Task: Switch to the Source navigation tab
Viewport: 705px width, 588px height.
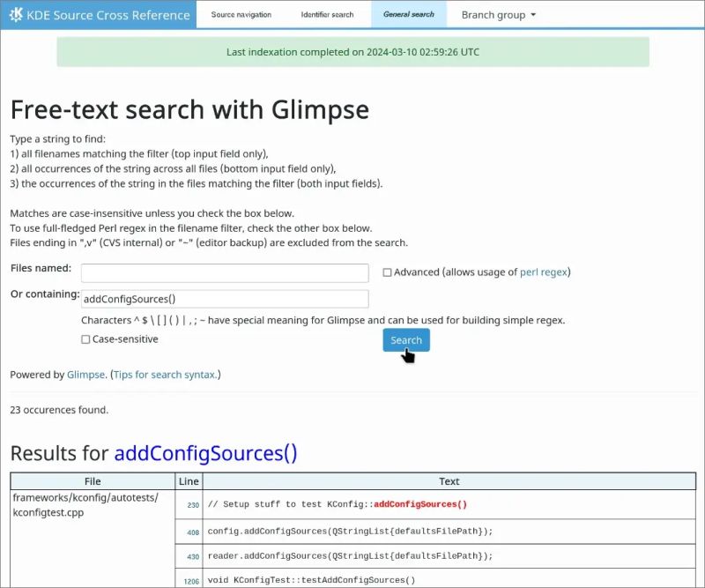Action: point(241,14)
